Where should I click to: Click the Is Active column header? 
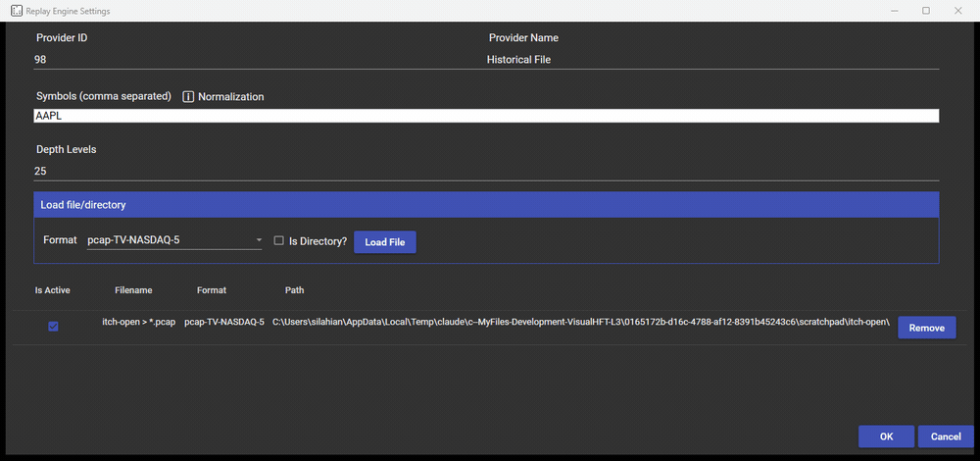tap(53, 290)
